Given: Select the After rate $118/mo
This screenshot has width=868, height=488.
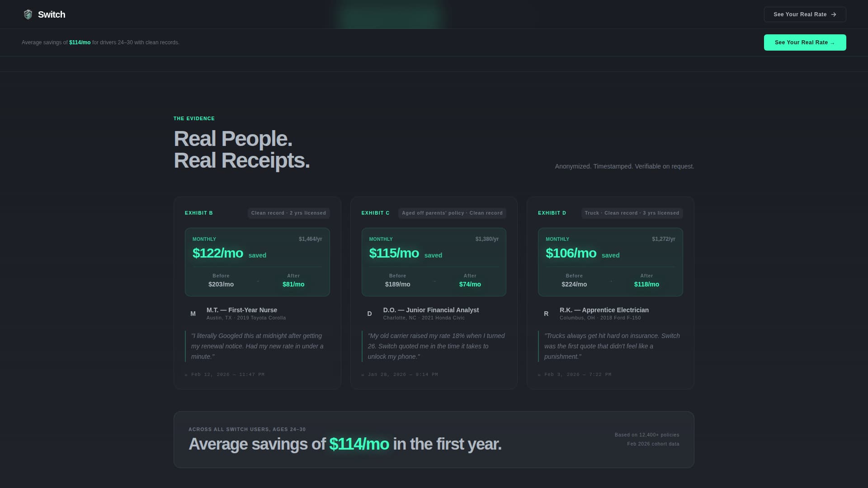Looking at the screenshot, I should (x=646, y=284).
